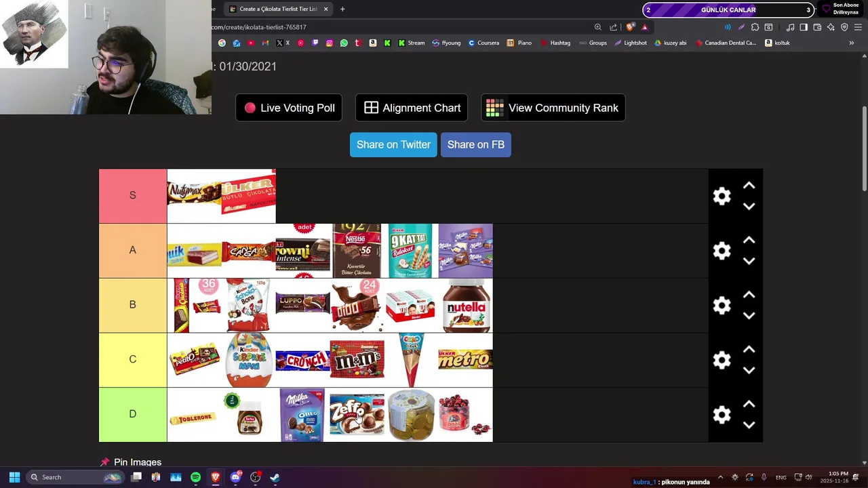
Task: Select M&M's bag image
Action: [357, 360]
